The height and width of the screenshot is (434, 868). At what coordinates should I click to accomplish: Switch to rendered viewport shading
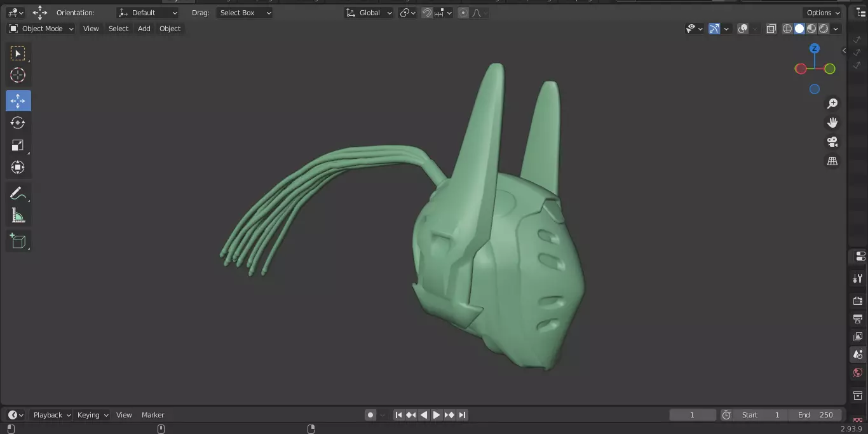coord(824,29)
